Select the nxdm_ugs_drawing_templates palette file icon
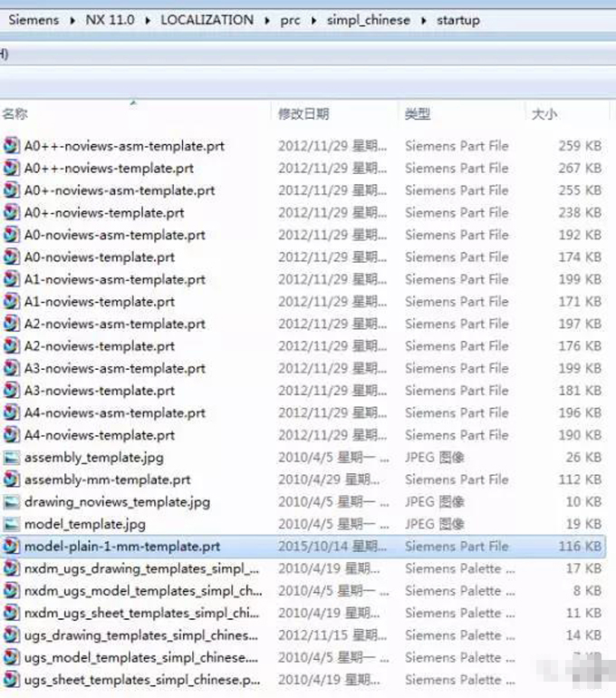This screenshot has height=698, width=616. tap(11, 569)
